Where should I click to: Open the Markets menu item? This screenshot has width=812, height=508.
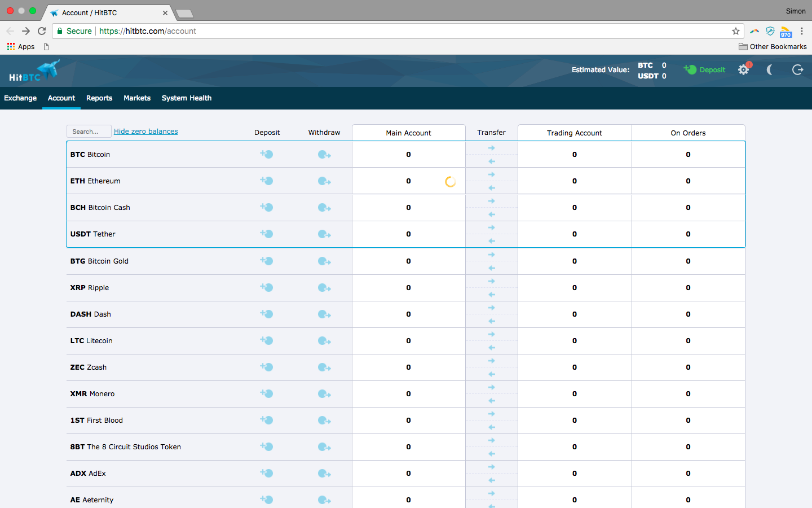coord(137,98)
